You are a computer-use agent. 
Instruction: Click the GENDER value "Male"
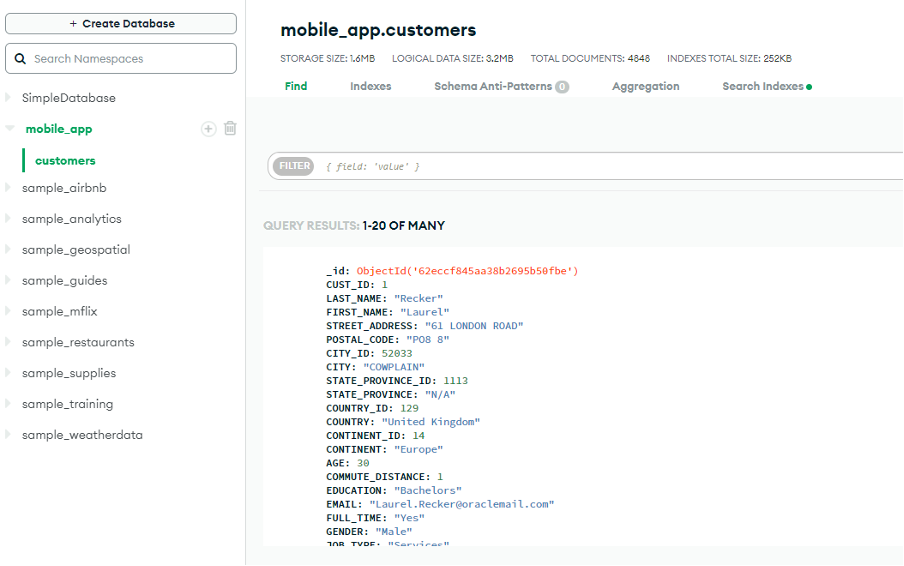[x=394, y=531]
